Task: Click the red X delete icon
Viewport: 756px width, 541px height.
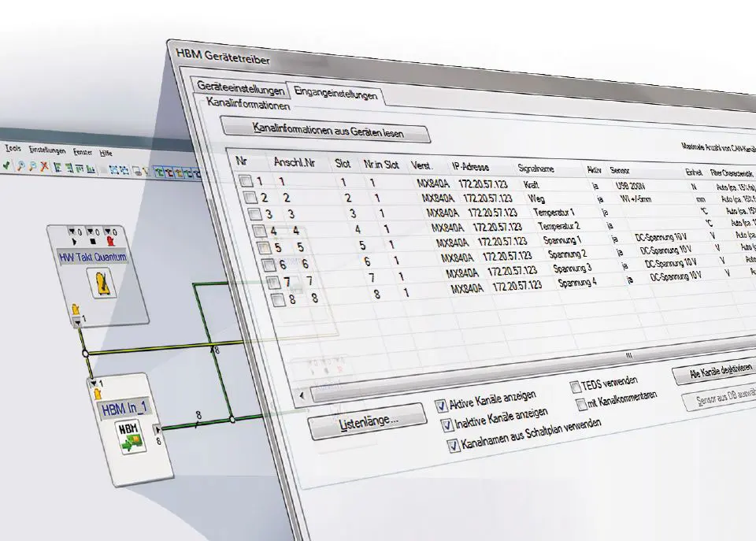Action: [44, 166]
